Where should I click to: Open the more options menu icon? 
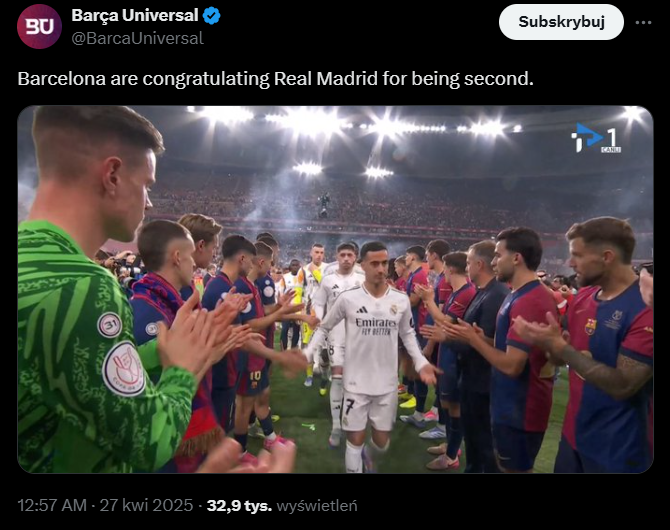pos(645,22)
